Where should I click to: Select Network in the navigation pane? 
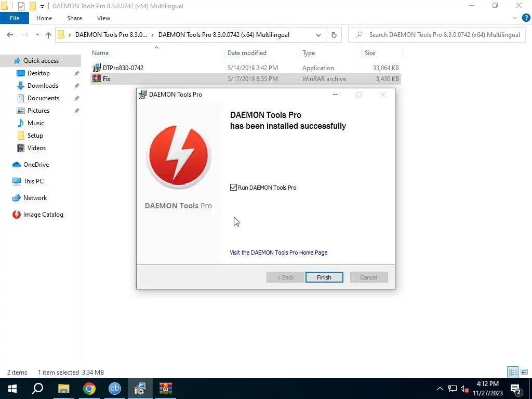pyautogui.click(x=35, y=198)
